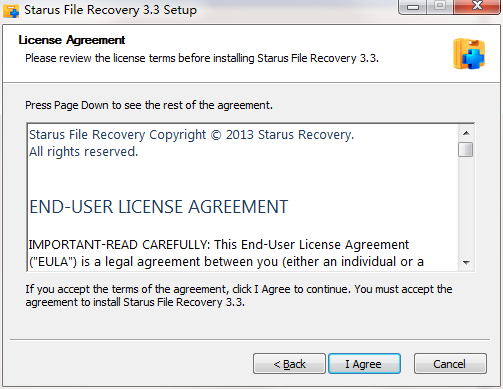Image resolution: width=503 pixels, height=389 pixels.
Task: Click the license scrollbar up arrow
Action: [466, 133]
